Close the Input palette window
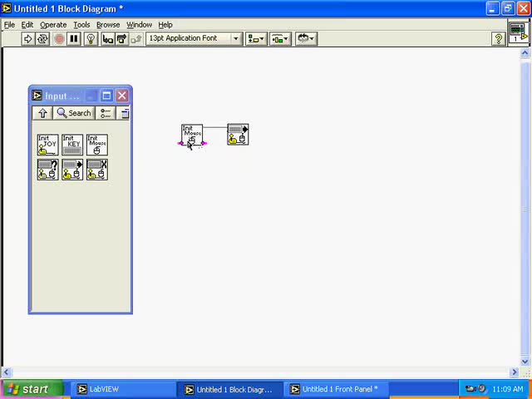This screenshot has height=399, width=532. click(x=122, y=96)
